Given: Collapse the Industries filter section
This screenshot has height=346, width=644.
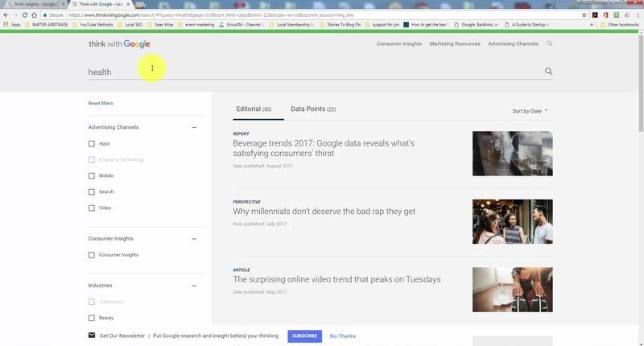Looking at the screenshot, I should (194, 286).
